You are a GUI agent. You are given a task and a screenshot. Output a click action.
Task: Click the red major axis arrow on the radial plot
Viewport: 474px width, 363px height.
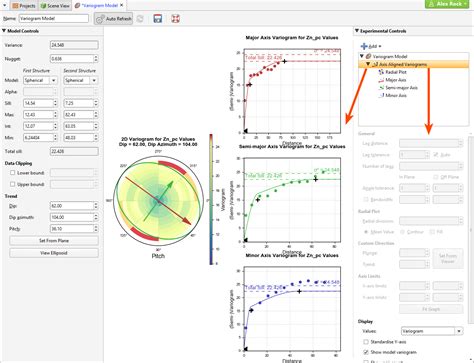tap(159, 200)
